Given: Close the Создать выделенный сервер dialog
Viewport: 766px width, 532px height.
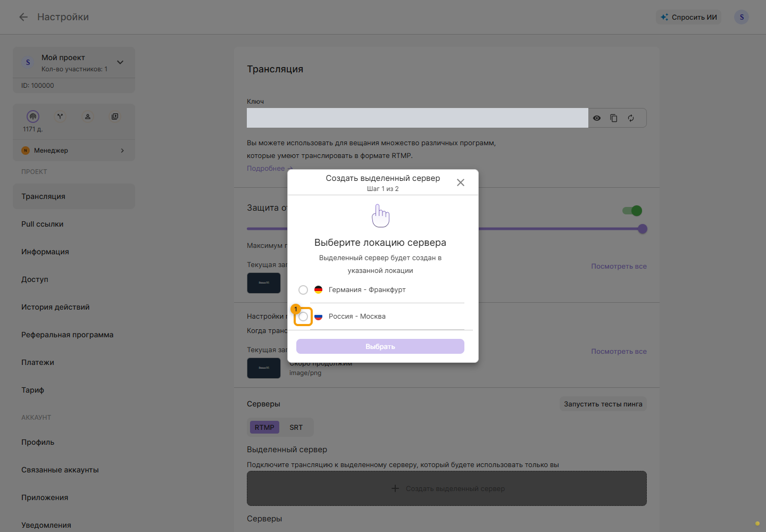Looking at the screenshot, I should tap(461, 182).
